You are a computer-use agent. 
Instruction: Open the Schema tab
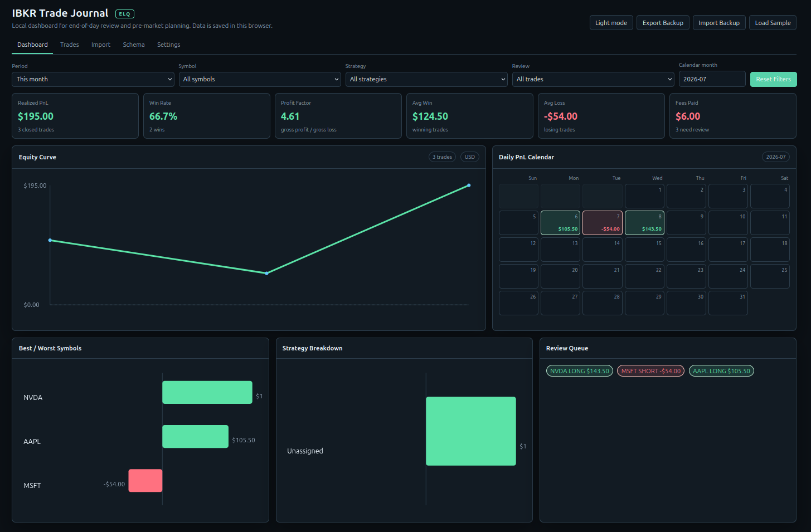click(x=134, y=45)
